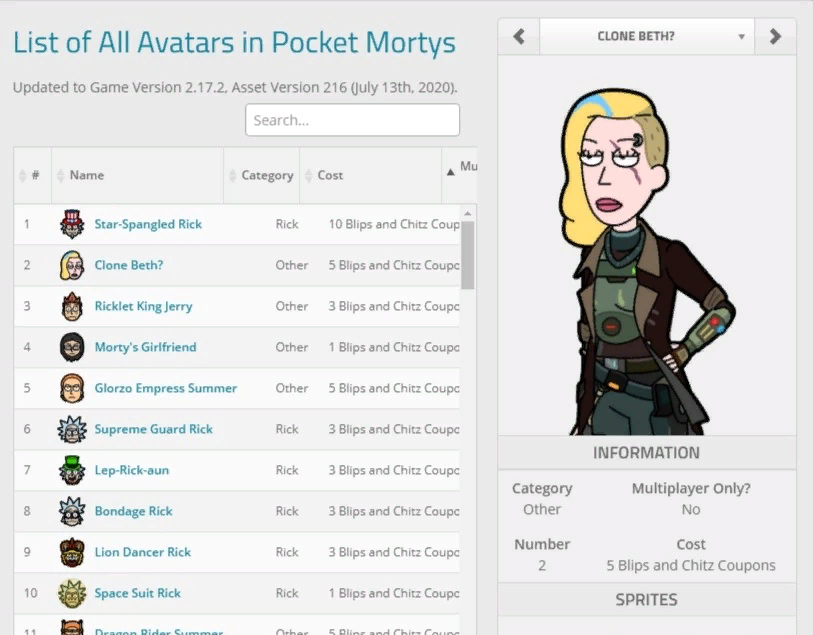Click the Star-Spangled Rick avatar icon
Image resolution: width=813 pixels, height=635 pixels.
[x=72, y=224]
